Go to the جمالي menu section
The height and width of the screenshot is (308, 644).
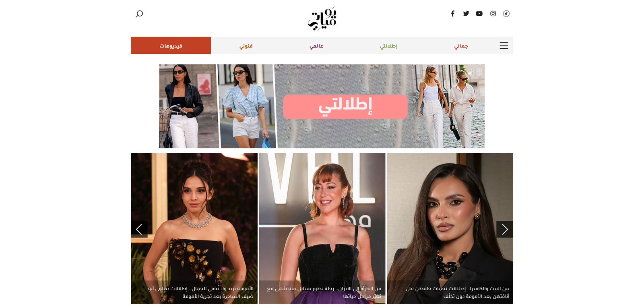[461, 46]
